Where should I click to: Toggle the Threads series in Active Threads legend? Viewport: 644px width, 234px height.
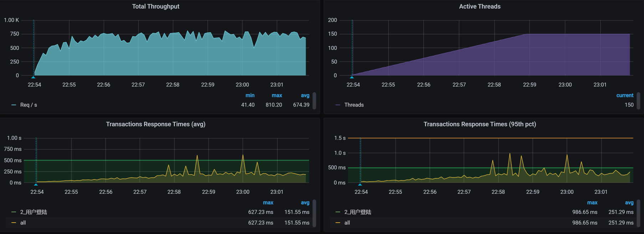coord(354,105)
